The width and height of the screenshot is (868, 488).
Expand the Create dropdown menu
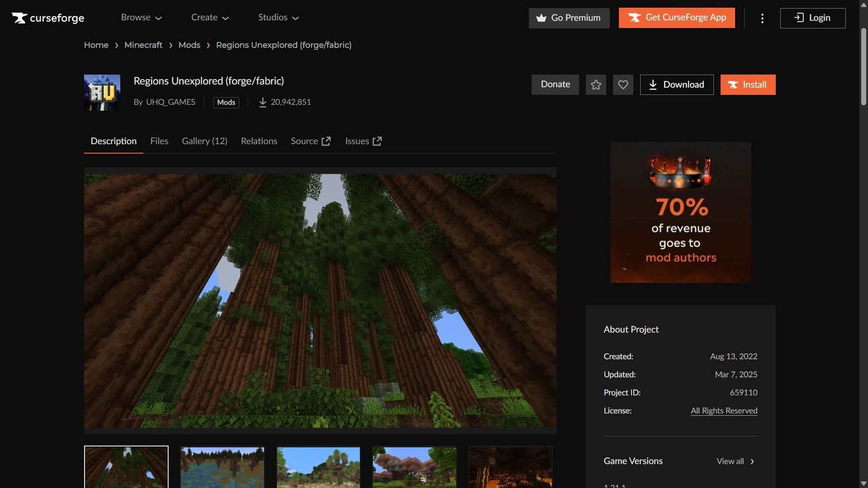pyautogui.click(x=209, y=17)
